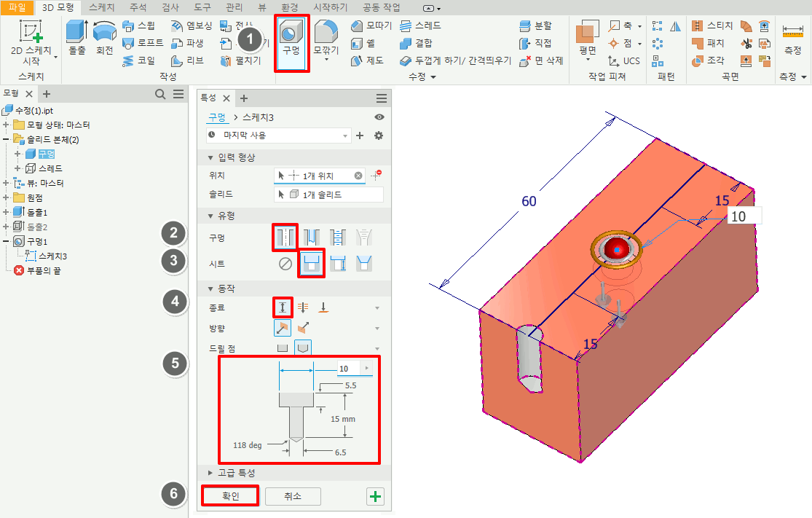Select the tapped hole type icon
Image resolution: width=812 pixels, height=518 pixels.
tap(337, 237)
